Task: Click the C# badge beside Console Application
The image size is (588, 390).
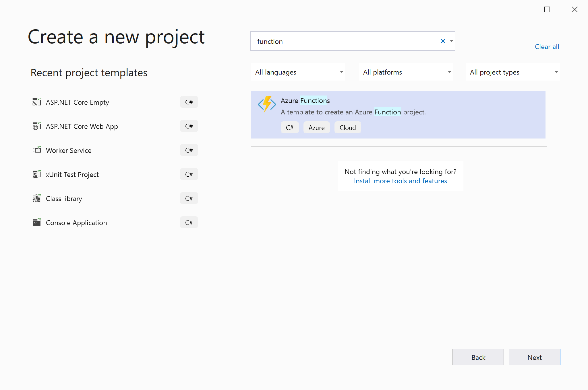Action: (189, 222)
